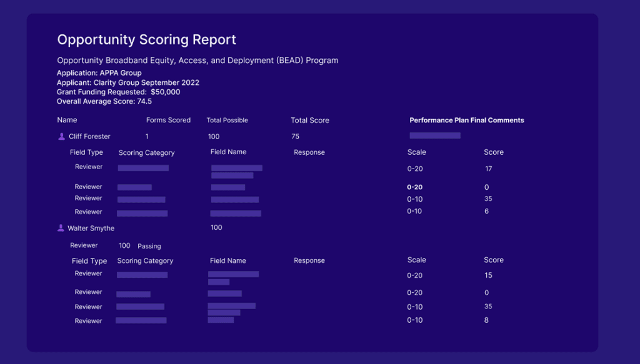
Task: Select the Applicant Clarity Group line
Action: (x=127, y=82)
